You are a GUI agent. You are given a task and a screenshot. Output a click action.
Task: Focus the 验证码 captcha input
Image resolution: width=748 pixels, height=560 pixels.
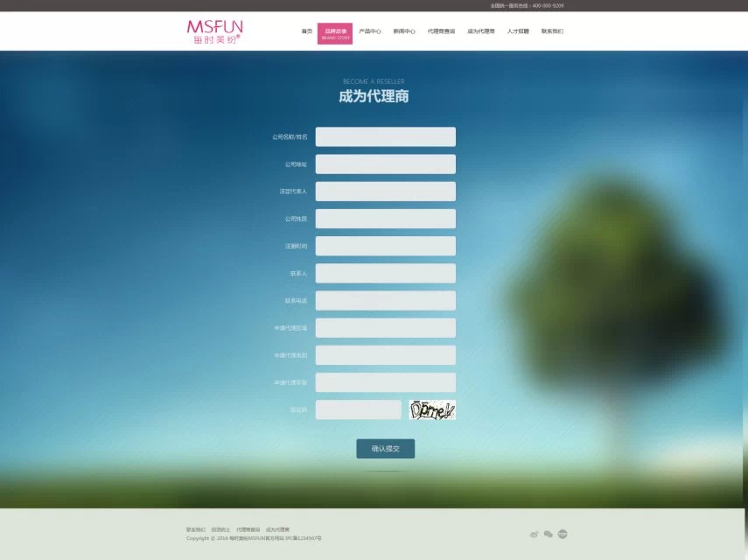[358, 409]
